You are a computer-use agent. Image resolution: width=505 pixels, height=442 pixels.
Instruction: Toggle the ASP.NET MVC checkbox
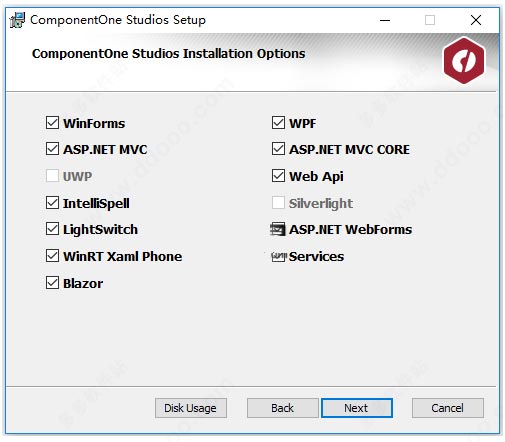pos(52,149)
